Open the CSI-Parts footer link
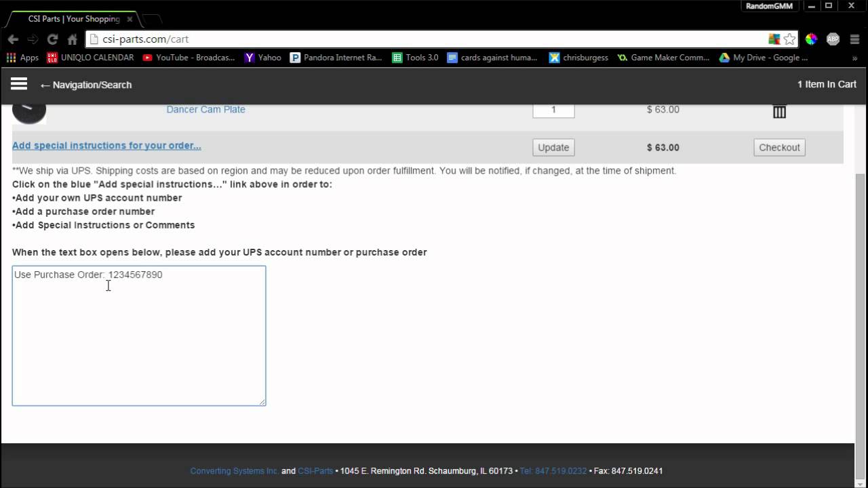 pos(315,470)
